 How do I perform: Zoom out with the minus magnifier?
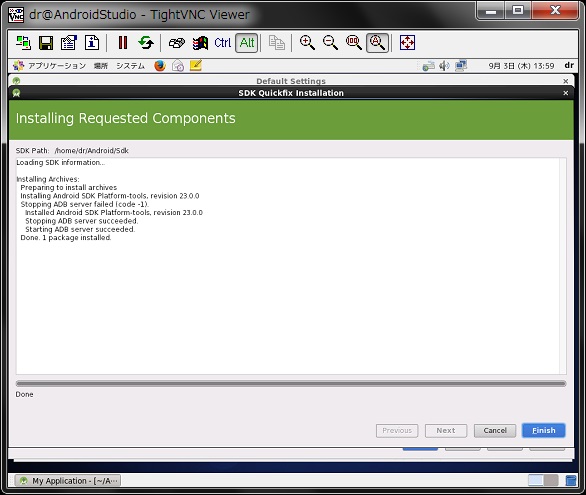point(330,43)
